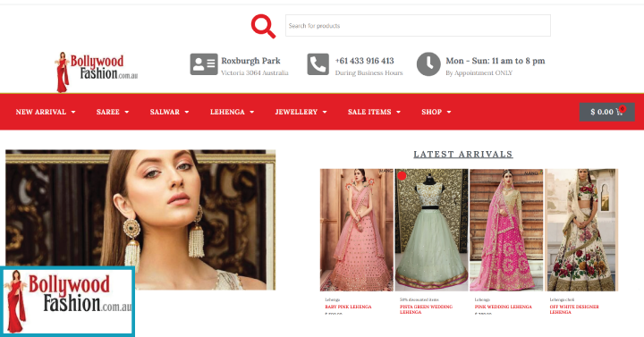The width and height of the screenshot is (644, 337).
Task: Click phone number +61 433 916 413
Action: 365,61
